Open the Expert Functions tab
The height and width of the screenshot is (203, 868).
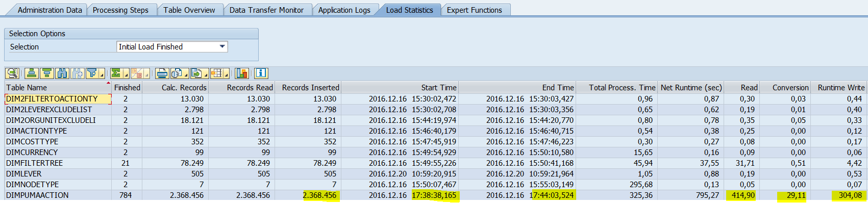click(475, 10)
